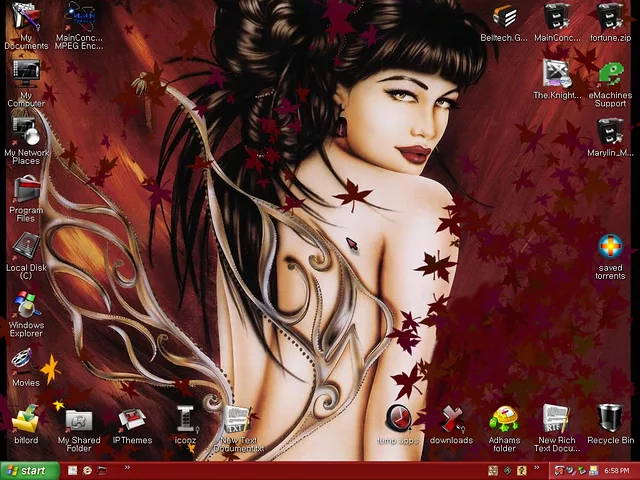Screen dimensions: 640x480
Task: Open the My Shared Folder icon
Action: coord(79,420)
